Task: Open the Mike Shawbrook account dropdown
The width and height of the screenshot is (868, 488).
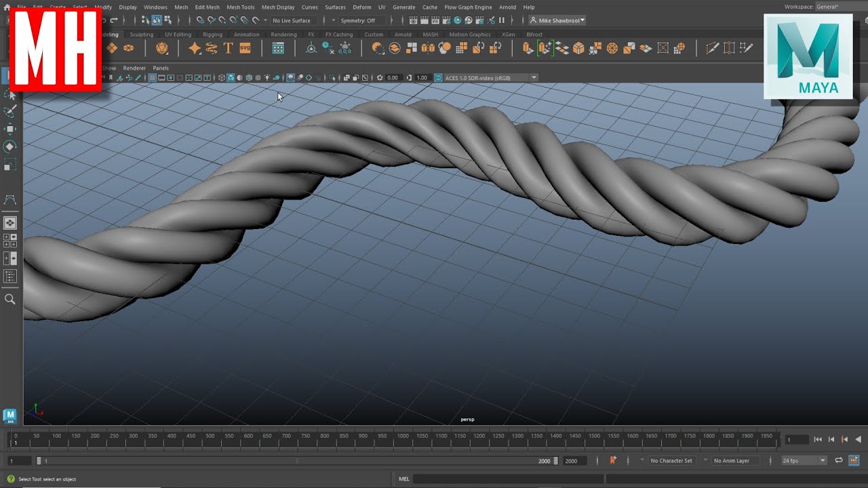Action: point(557,20)
